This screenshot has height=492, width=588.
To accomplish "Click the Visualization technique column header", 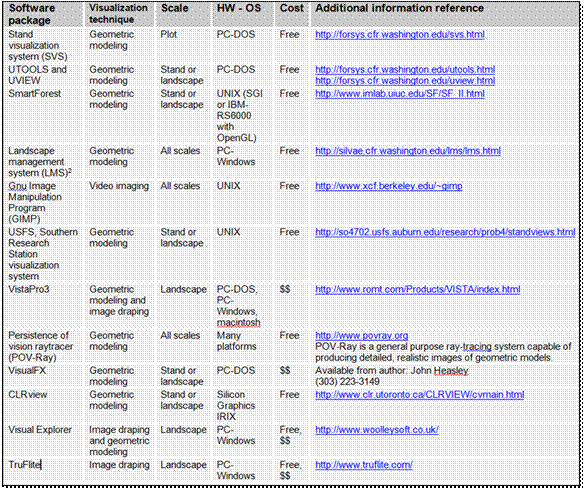I will 118,14.
